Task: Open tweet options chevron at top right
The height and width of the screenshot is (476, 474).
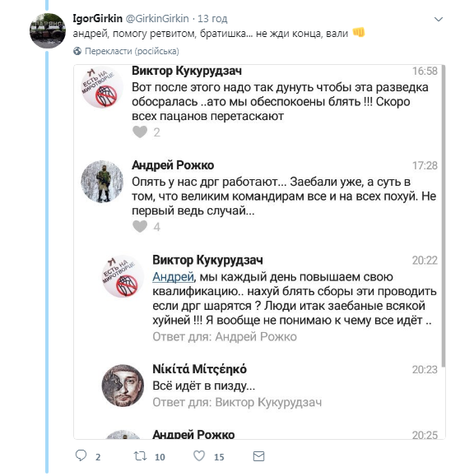Action: coord(439,20)
